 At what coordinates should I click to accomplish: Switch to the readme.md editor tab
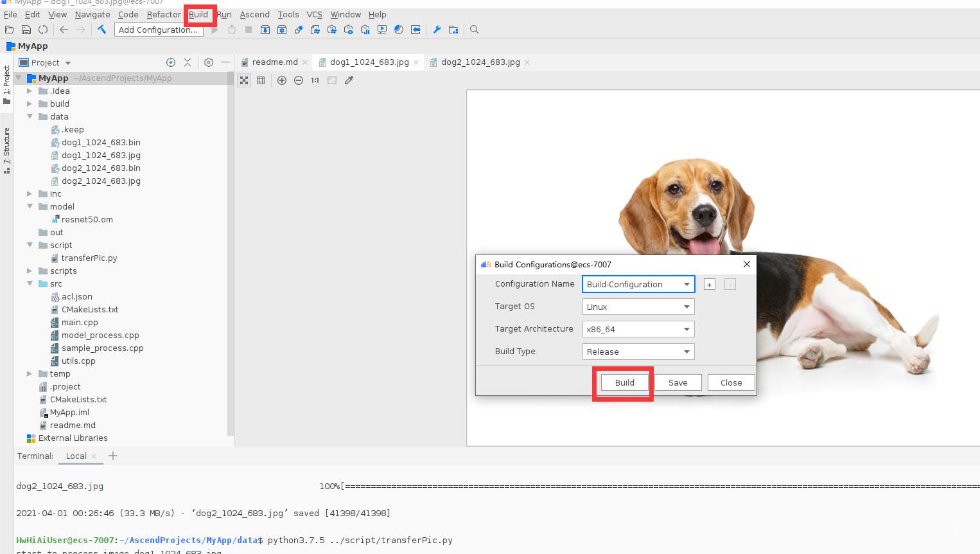click(274, 62)
